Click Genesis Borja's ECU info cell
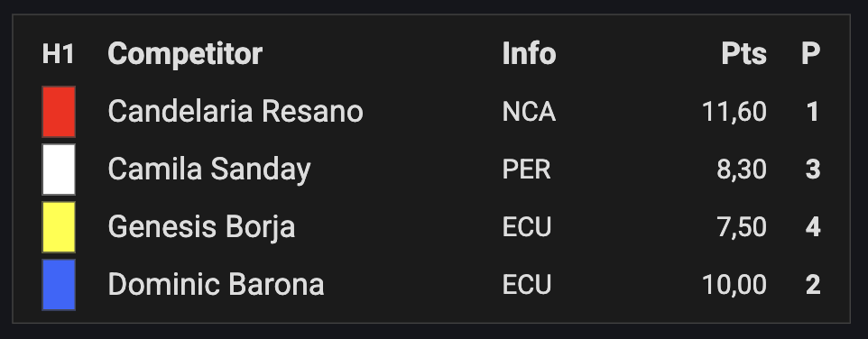This screenshot has width=868, height=339. tap(526, 227)
